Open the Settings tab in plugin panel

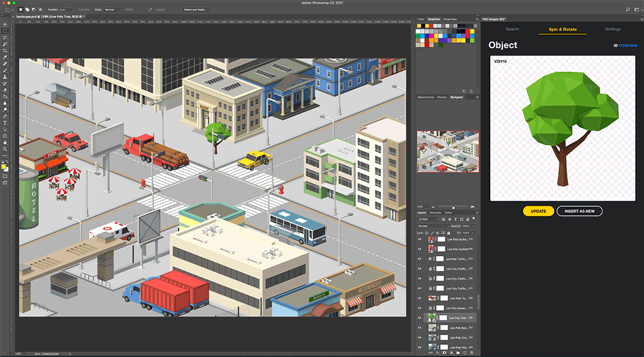(612, 29)
